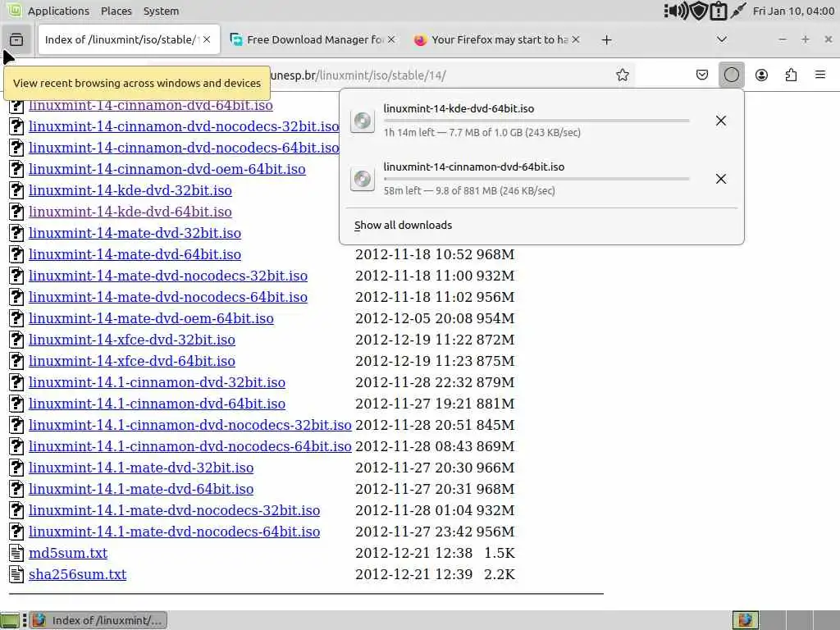The image size is (840, 630).
Task: Open linuxmint-14.1-cinnamon-dvd-64bit.iso link
Action: [157, 404]
